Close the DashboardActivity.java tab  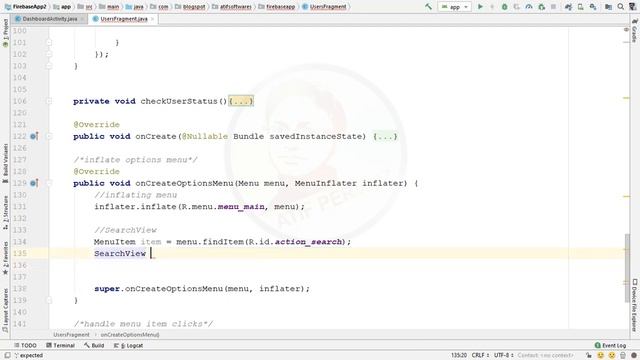click(82, 19)
